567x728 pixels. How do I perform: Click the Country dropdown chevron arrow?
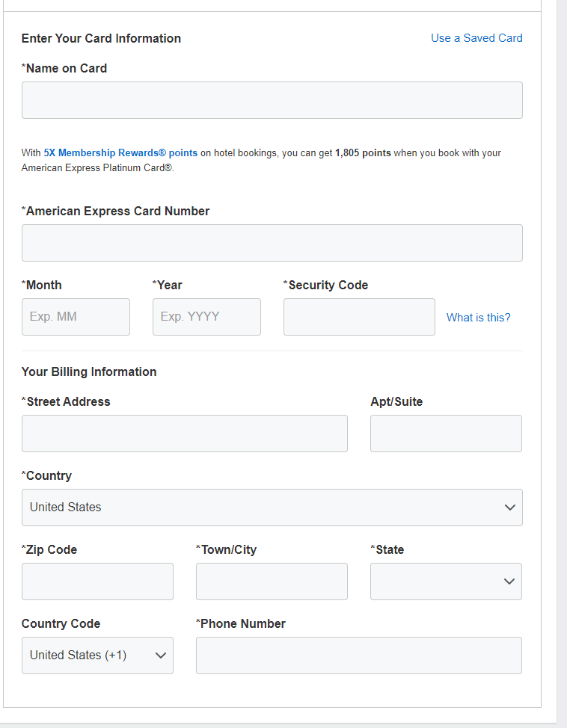pos(510,508)
